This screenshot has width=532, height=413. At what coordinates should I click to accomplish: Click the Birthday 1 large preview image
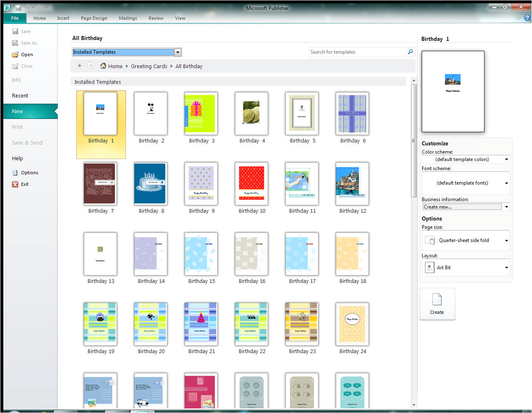click(453, 91)
